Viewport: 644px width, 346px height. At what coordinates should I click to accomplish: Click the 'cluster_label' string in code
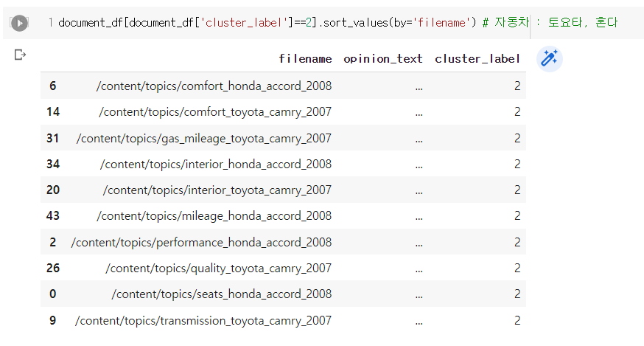244,23
